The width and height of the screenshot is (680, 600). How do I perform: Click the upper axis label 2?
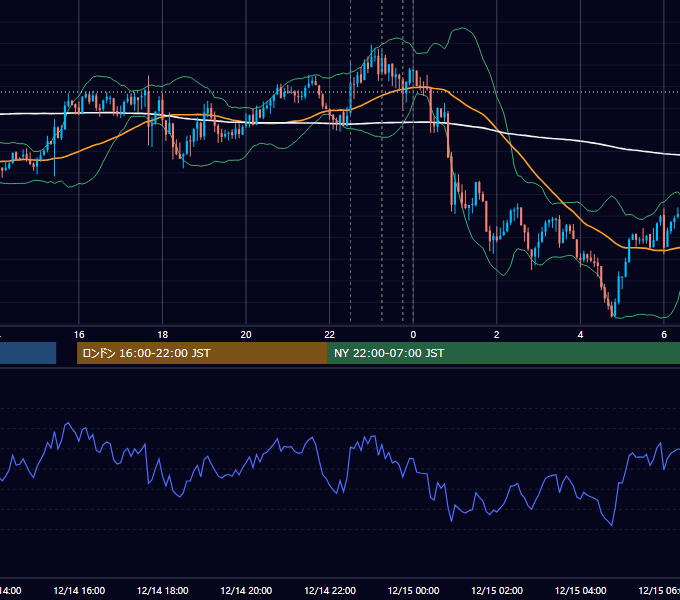click(497, 335)
